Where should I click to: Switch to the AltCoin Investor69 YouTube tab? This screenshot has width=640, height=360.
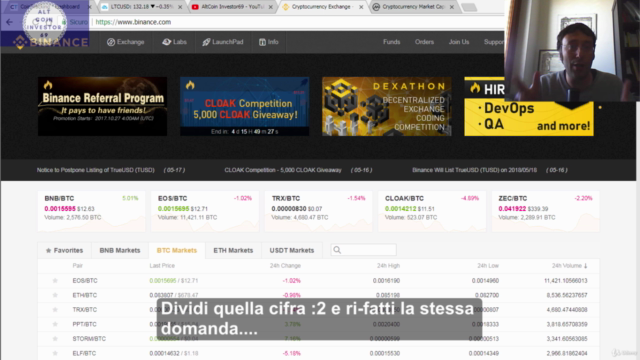pos(232,7)
